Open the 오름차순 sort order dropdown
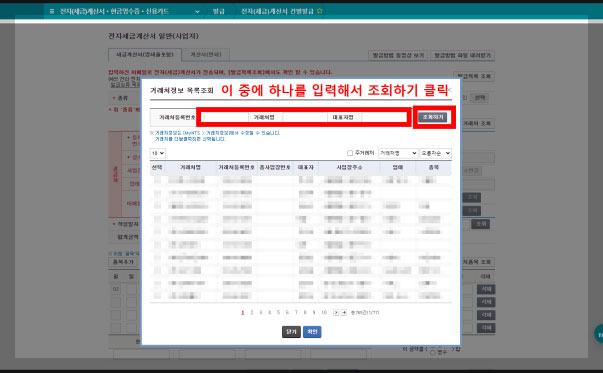Image resolution: width=603 pixels, height=373 pixels. click(435, 153)
